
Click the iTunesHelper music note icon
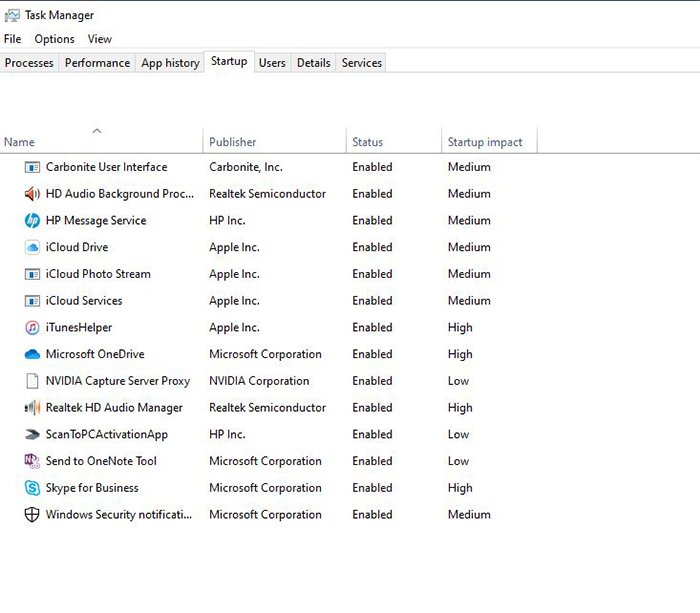tap(32, 328)
